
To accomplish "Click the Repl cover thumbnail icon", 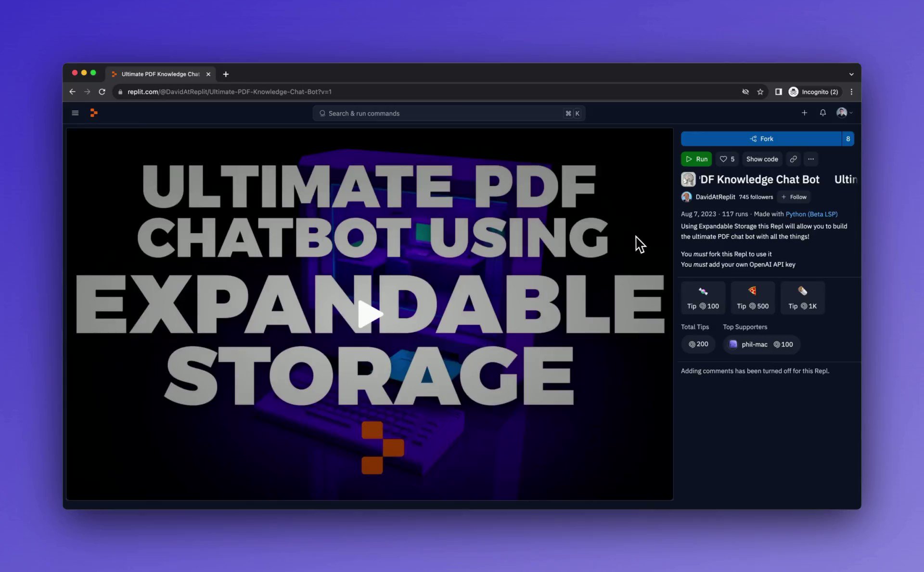I will click(x=688, y=180).
